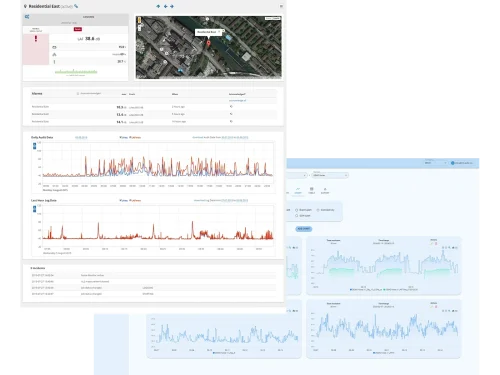Select the first radio option in the options panel

tap(296, 210)
